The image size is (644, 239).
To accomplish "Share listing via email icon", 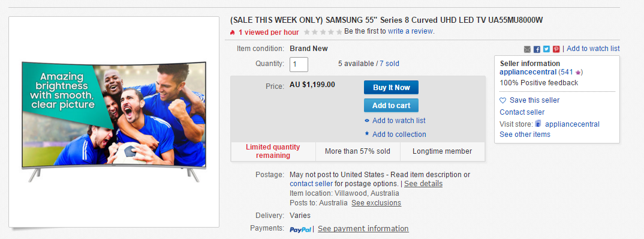I will coord(527,49).
